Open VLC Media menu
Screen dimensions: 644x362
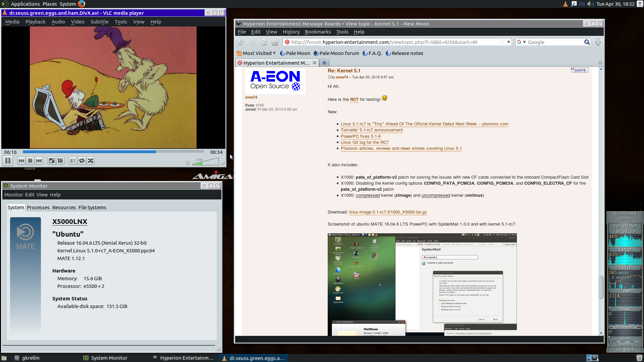tap(12, 22)
